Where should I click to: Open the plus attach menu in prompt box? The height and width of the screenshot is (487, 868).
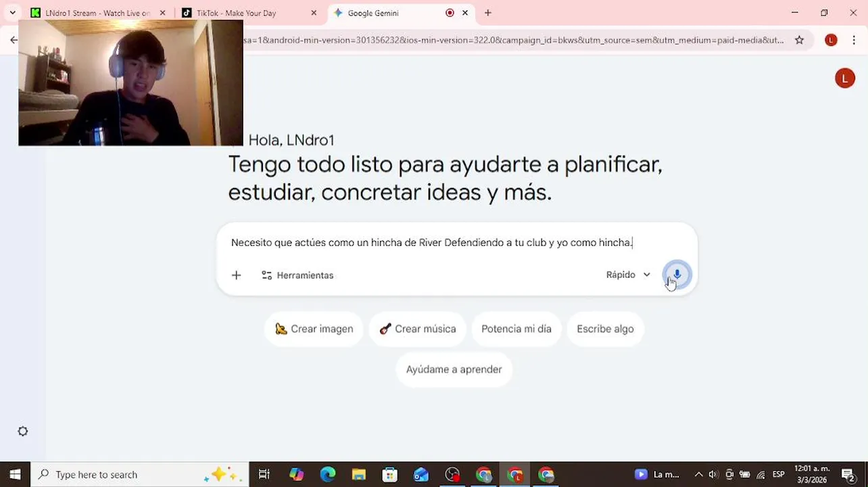point(236,275)
